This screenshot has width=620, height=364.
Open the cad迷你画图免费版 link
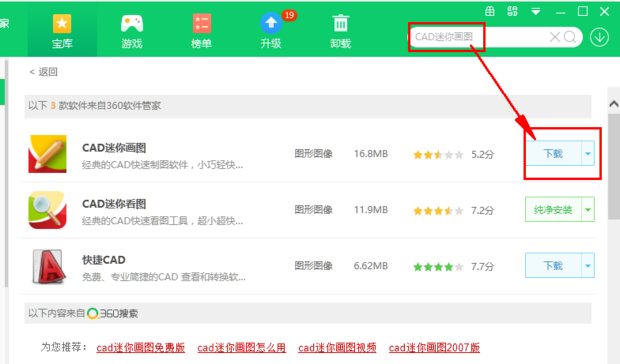click(x=141, y=348)
